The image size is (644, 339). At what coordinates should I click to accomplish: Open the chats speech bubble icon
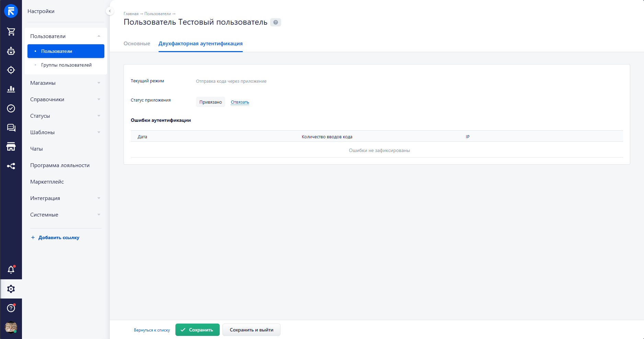click(x=11, y=128)
